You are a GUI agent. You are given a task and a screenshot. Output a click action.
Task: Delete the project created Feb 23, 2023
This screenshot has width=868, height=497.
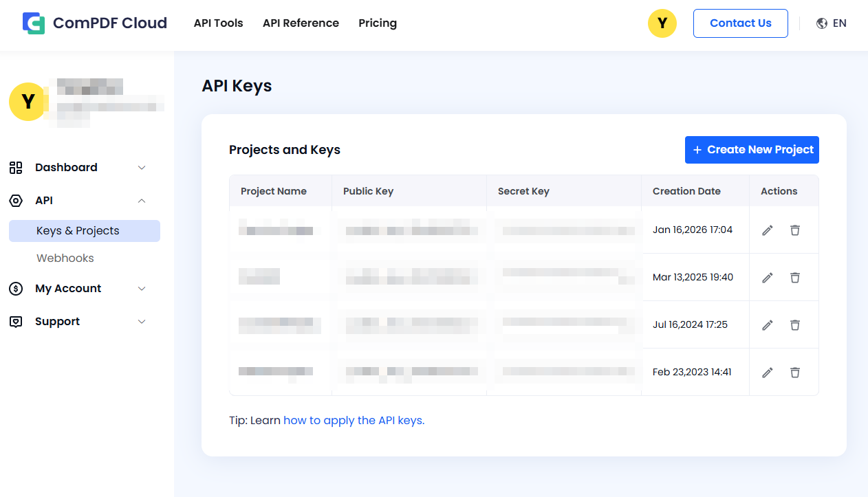795,372
